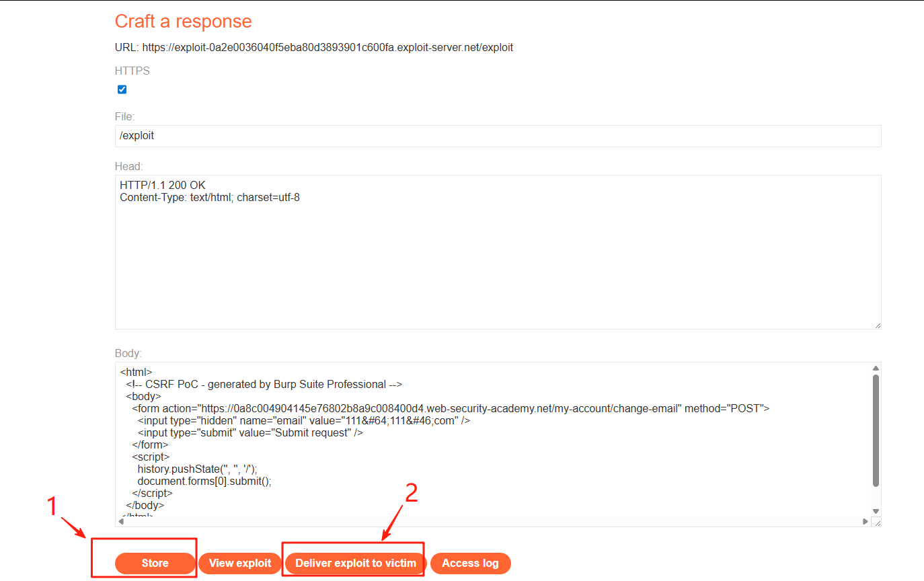The height and width of the screenshot is (581, 924).
Task: Click Deliver exploit to victim
Action: (x=356, y=564)
